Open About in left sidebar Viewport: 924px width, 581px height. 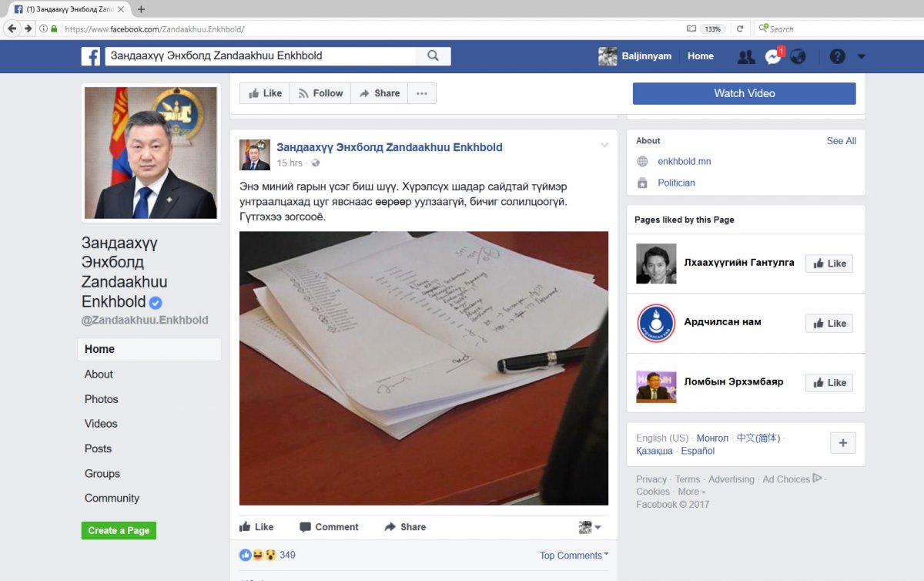(x=99, y=374)
